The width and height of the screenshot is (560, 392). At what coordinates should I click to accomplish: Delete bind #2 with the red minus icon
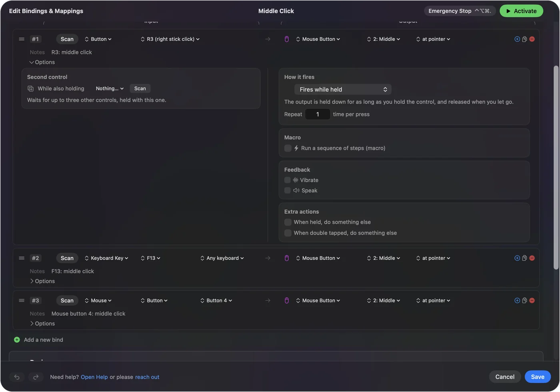tap(532, 258)
